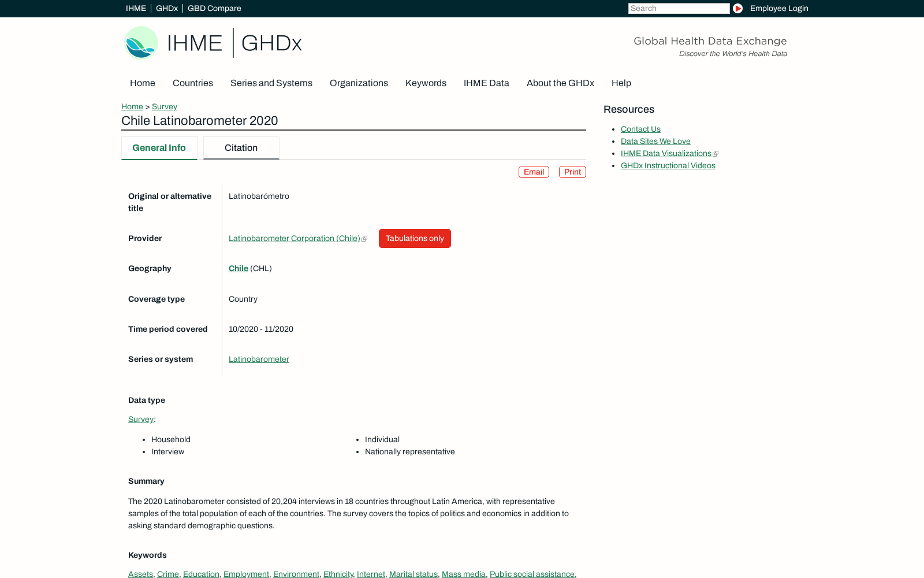Open Contact Us resource link

click(x=640, y=129)
